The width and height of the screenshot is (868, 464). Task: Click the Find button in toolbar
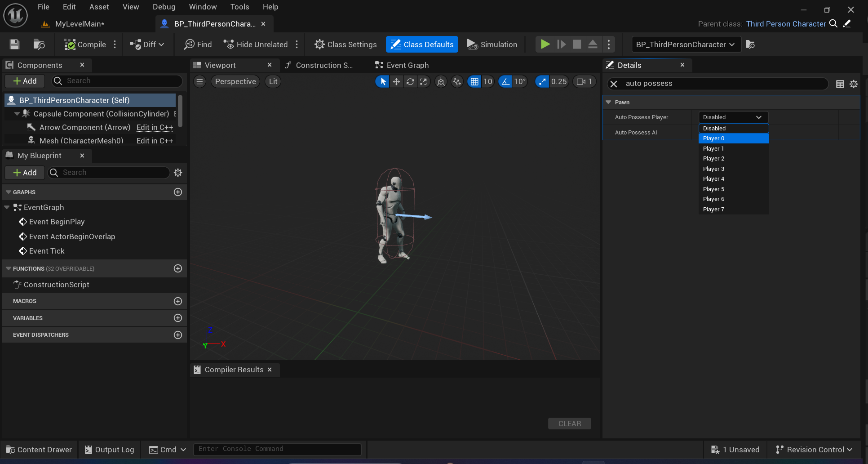(198, 44)
